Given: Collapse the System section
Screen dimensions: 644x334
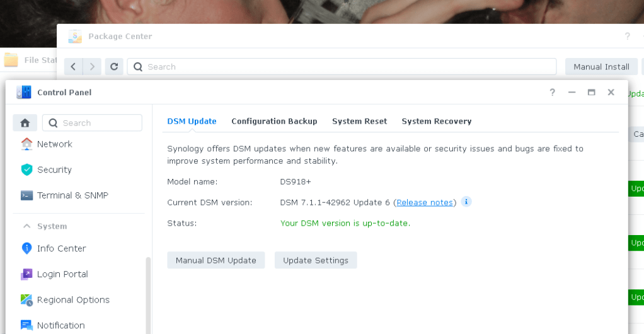Looking at the screenshot, I should pyautogui.click(x=26, y=226).
